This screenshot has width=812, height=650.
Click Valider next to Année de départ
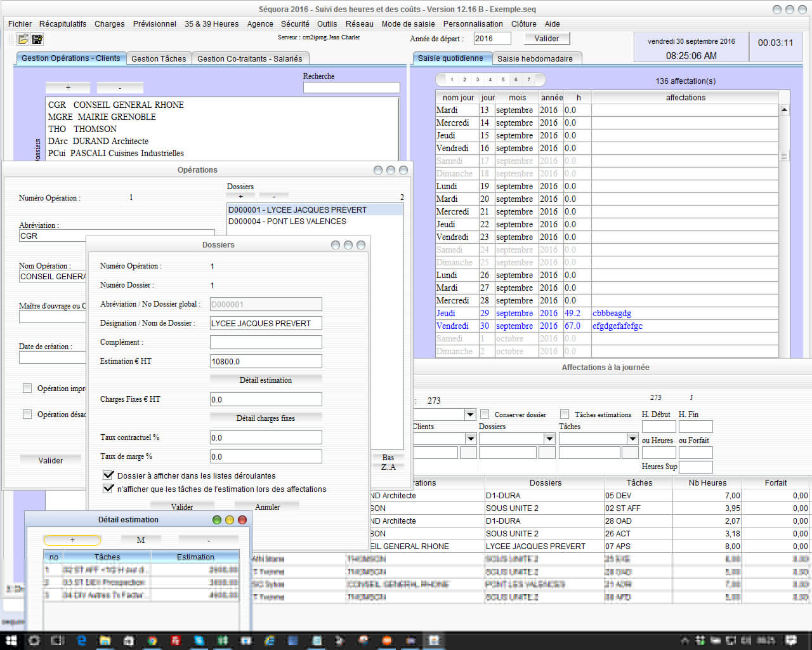tap(547, 39)
